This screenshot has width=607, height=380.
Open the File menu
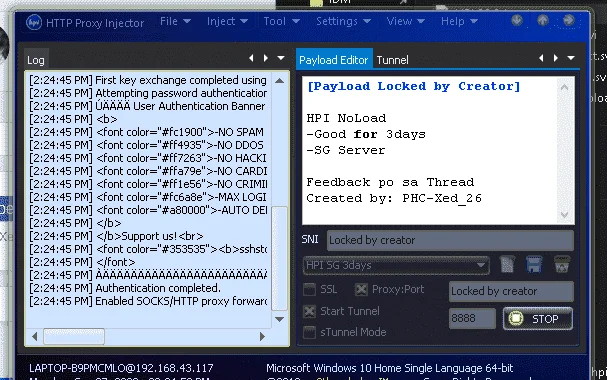click(x=175, y=21)
